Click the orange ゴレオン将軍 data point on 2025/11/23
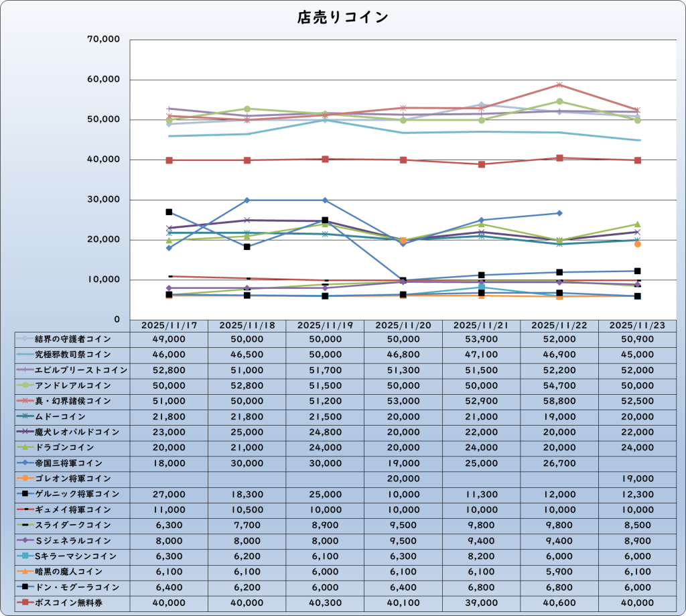This screenshot has width=686, height=616. [638, 244]
